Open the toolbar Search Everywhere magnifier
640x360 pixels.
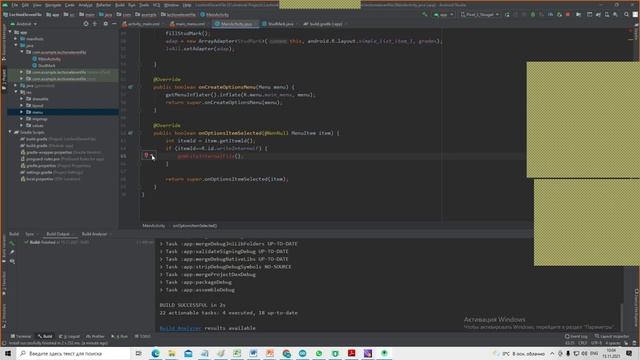[x=626, y=15]
